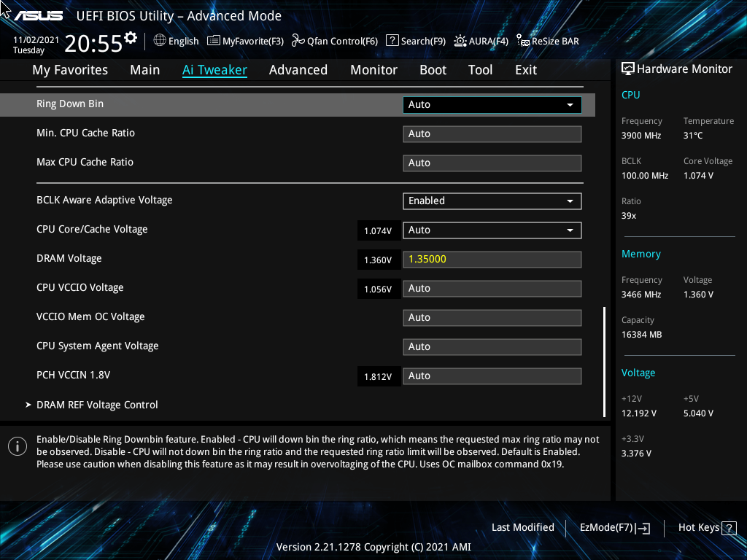Click the DRAM Voltage 1.35000 field

pyautogui.click(x=492, y=260)
